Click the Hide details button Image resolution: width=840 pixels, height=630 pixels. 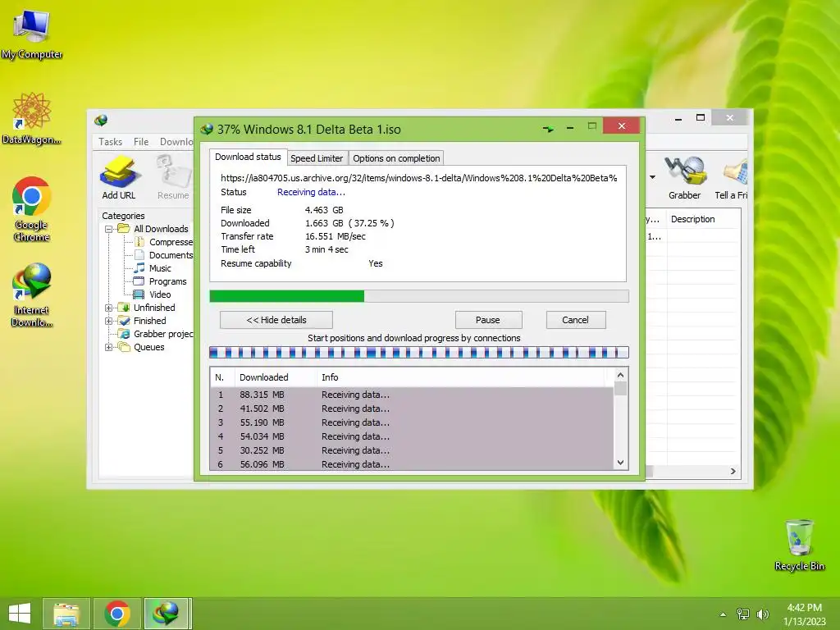276,320
